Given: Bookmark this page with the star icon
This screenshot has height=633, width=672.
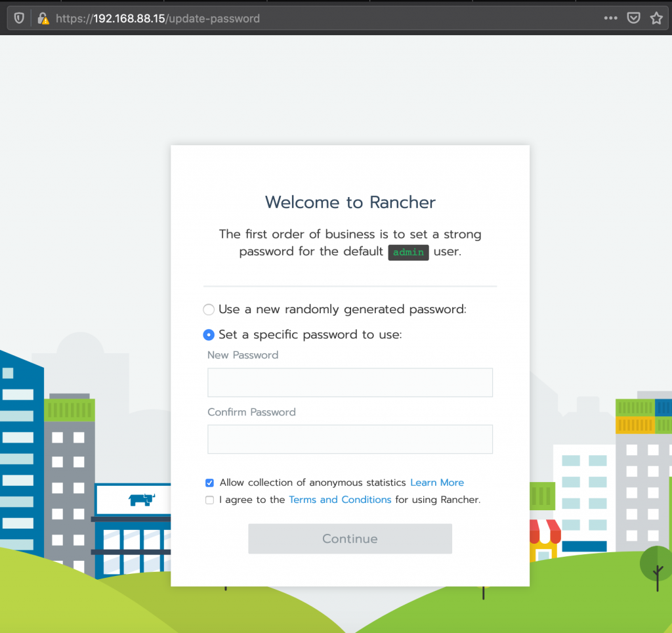Looking at the screenshot, I should (656, 18).
